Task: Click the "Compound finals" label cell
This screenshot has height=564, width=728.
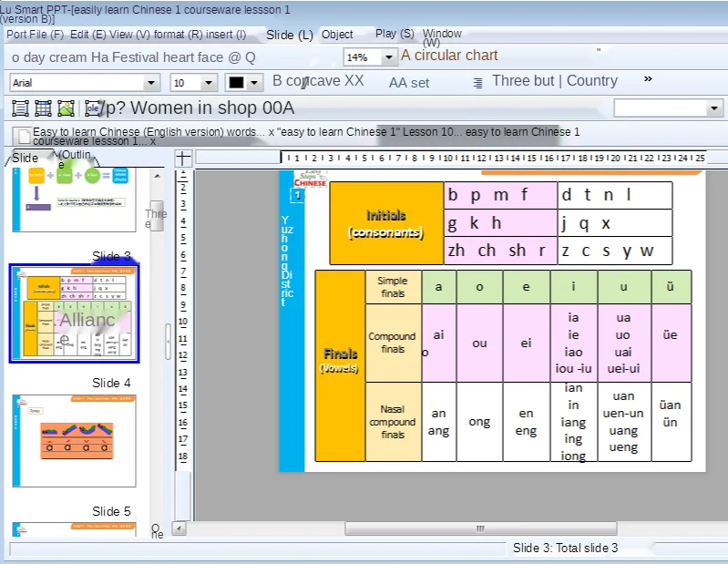Action: [x=394, y=343]
